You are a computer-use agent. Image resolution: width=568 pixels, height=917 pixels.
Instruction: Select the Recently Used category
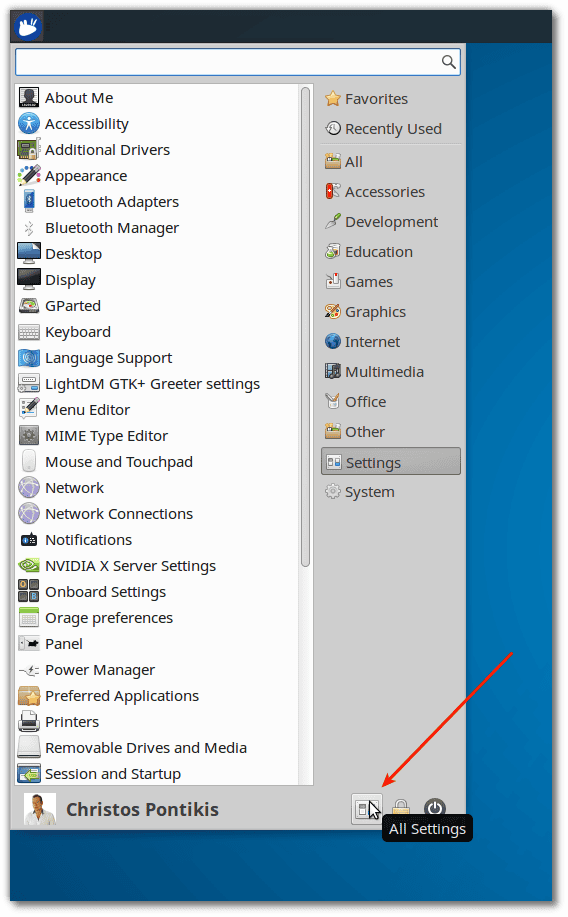391,129
